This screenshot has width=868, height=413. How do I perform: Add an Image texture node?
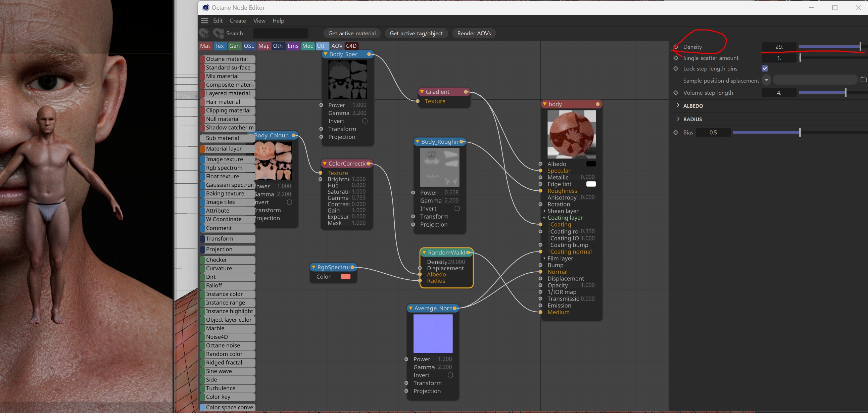228,159
